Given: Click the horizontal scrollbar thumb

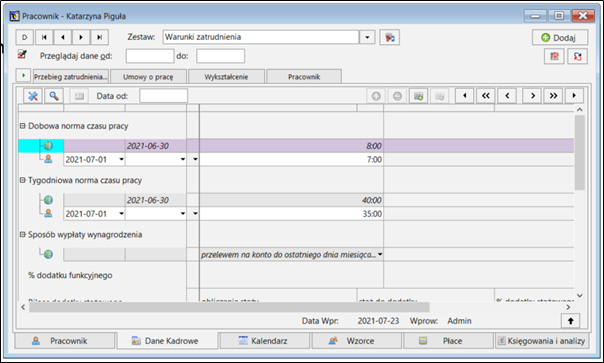Looking at the screenshot, I should [x=229, y=307].
